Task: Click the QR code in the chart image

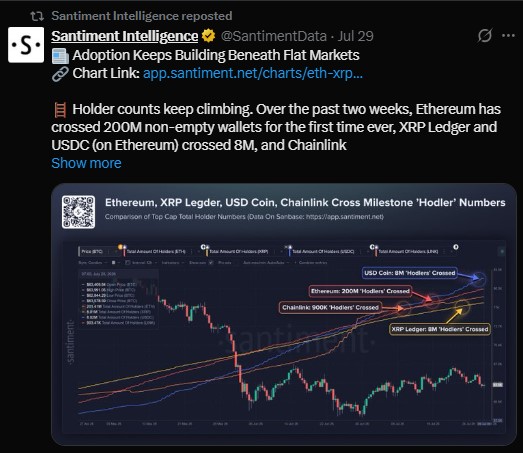Action: pyautogui.click(x=78, y=212)
